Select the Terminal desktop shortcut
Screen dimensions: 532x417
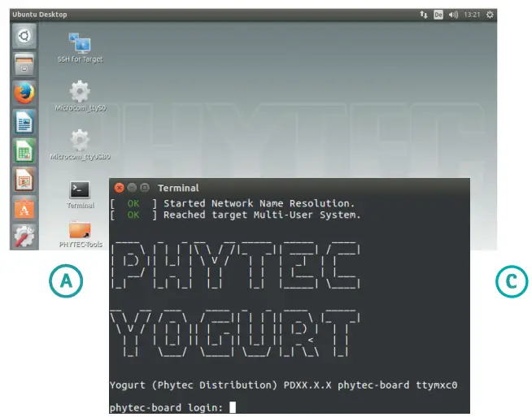click(80, 195)
